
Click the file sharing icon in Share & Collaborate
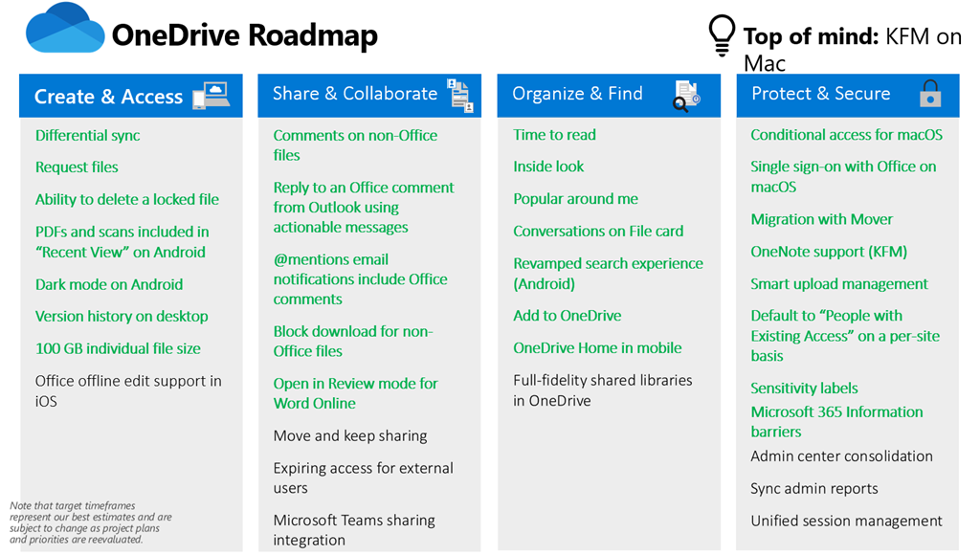point(460,95)
